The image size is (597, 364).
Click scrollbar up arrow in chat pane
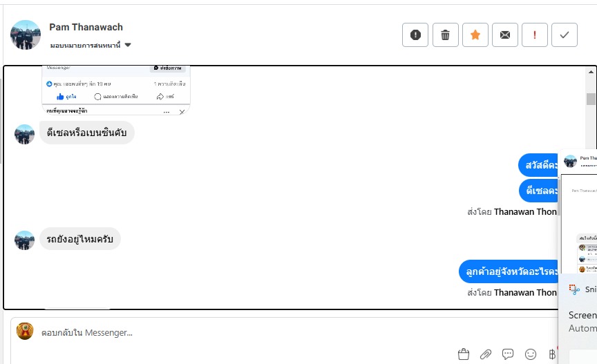coord(591,72)
